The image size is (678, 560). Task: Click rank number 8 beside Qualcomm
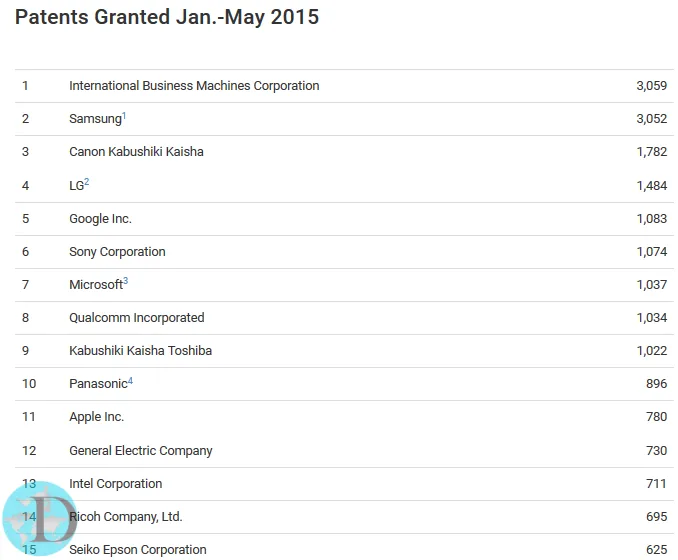pos(26,317)
